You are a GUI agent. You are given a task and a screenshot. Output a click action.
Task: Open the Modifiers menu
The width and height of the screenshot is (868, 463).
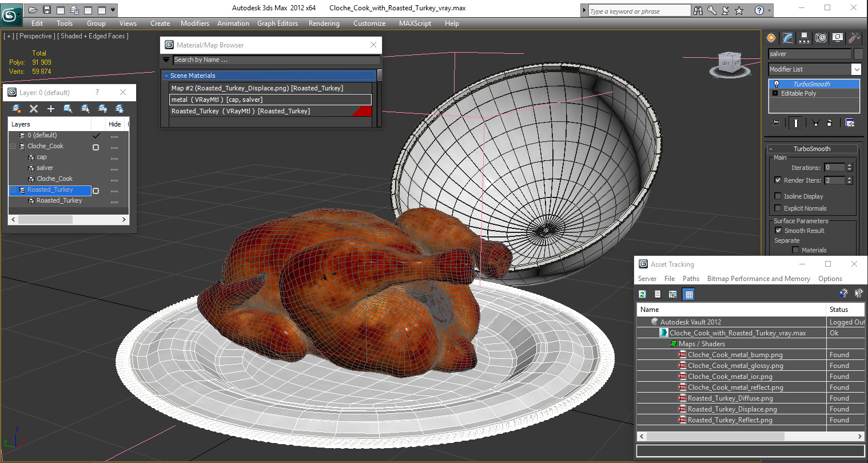pyautogui.click(x=195, y=23)
